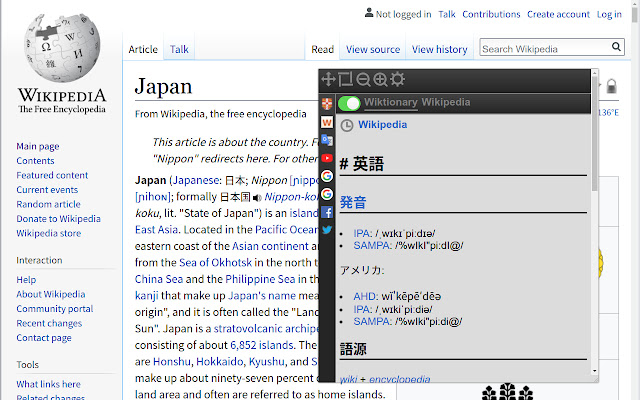Select the Twitter bird sidebar icon
The width and height of the screenshot is (640, 400).
[327, 230]
